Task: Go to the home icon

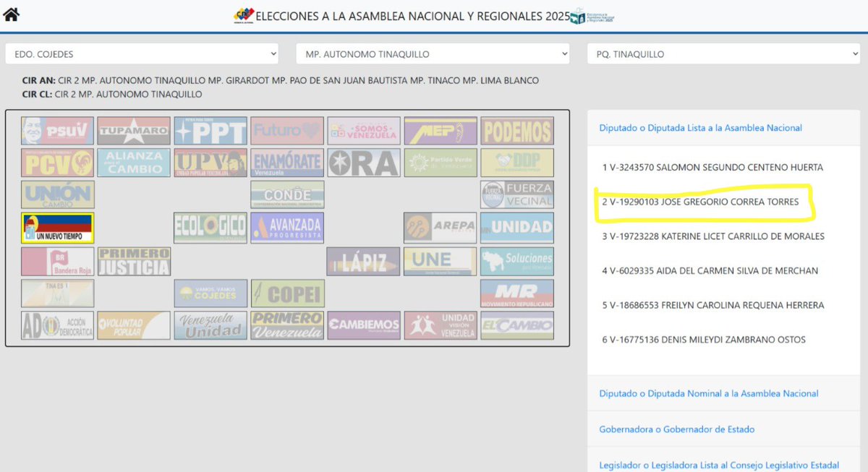Action: 11,14
